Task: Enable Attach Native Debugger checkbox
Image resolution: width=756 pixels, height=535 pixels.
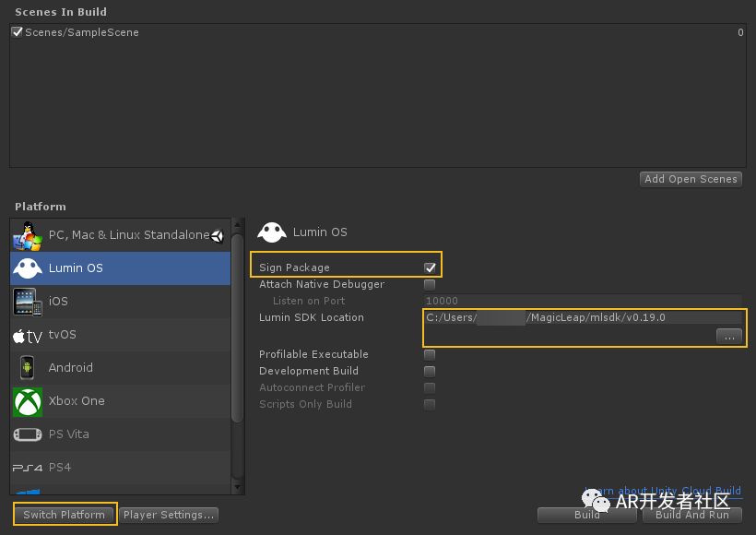Action: coord(430,284)
